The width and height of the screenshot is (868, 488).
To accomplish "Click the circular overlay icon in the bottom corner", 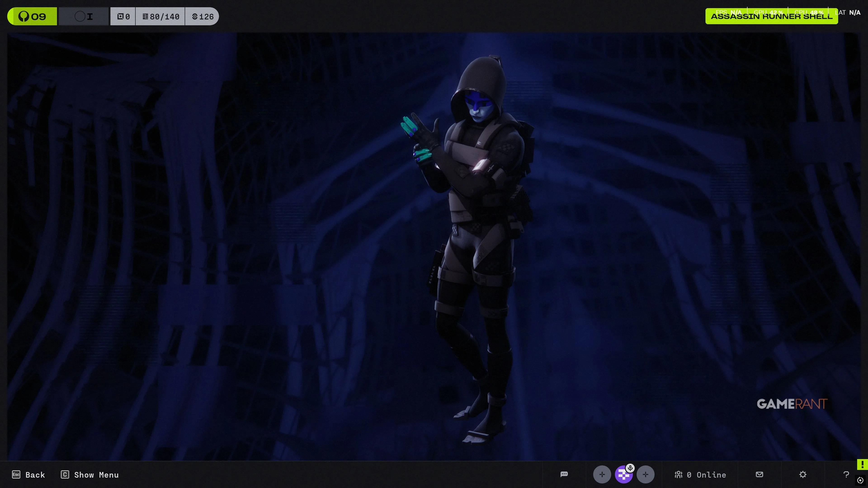I will pyautogui.click(x=860, y=480).
